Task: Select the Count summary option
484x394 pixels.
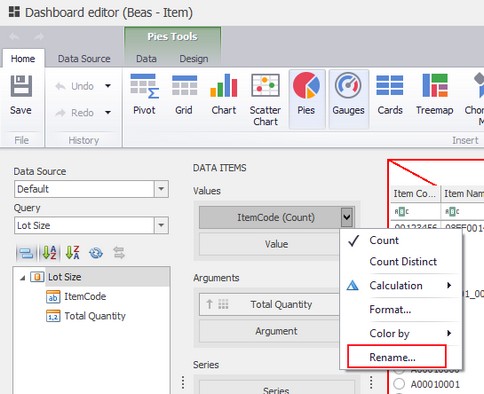Action: (x=401, y=240)
